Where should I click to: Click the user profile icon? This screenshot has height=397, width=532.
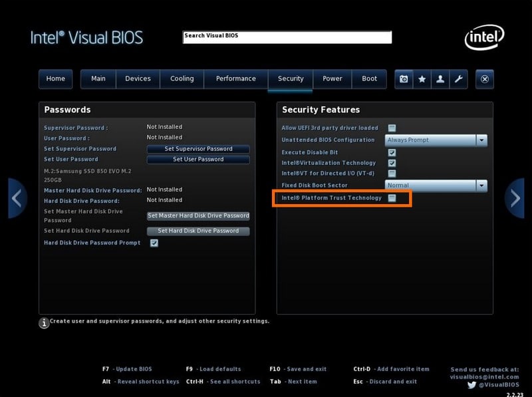coord(440,79)
